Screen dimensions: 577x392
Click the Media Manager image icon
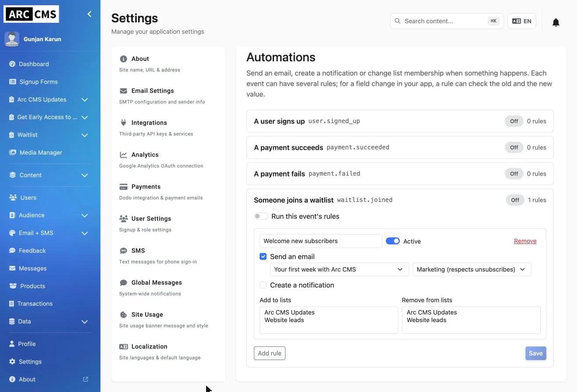pos(12,152)
